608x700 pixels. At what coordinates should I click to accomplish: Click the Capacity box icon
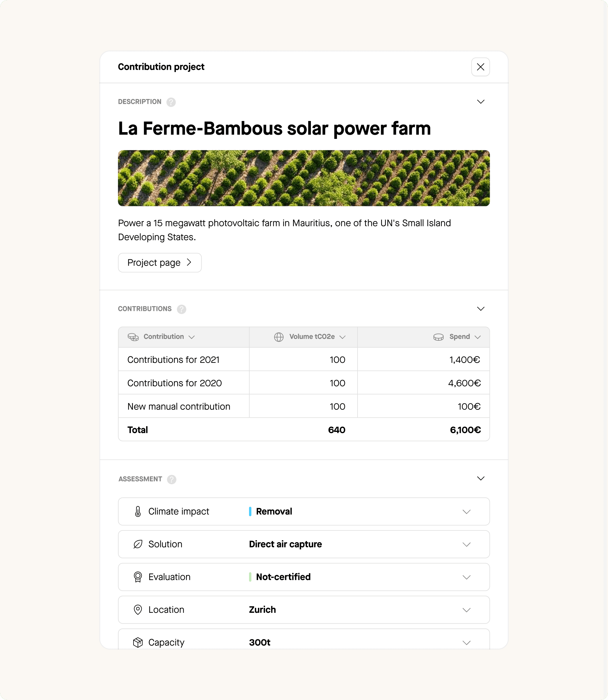click(x=138, y=642)
